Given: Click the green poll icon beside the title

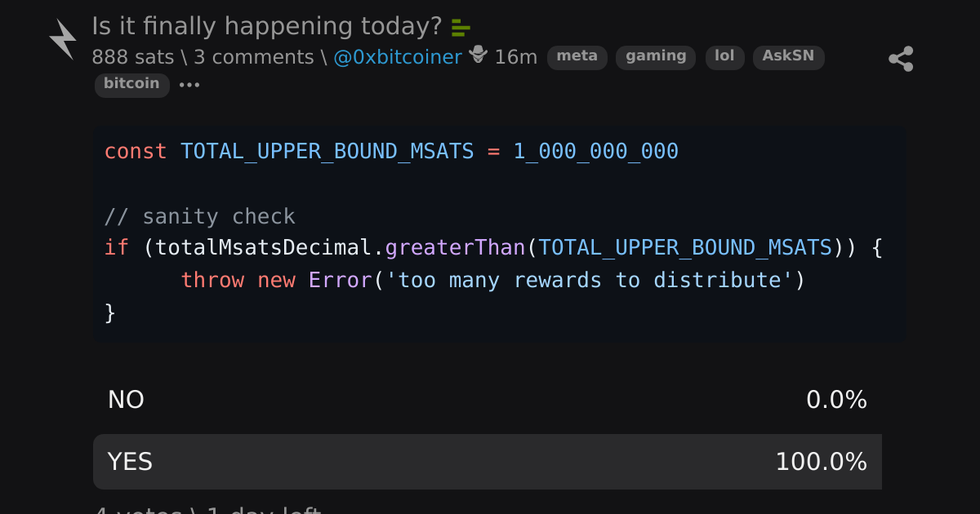Looking at the screenshot, I should coord(461,29).
